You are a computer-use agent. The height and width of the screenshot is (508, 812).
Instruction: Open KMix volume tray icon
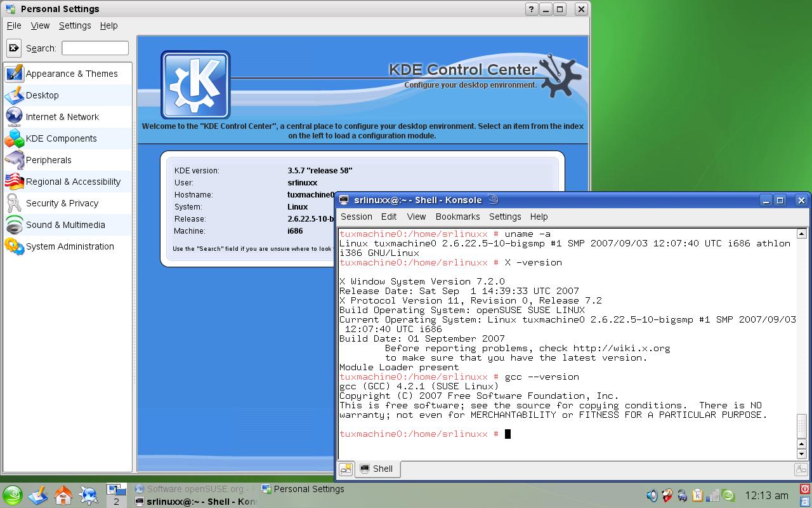click(652, 495)
